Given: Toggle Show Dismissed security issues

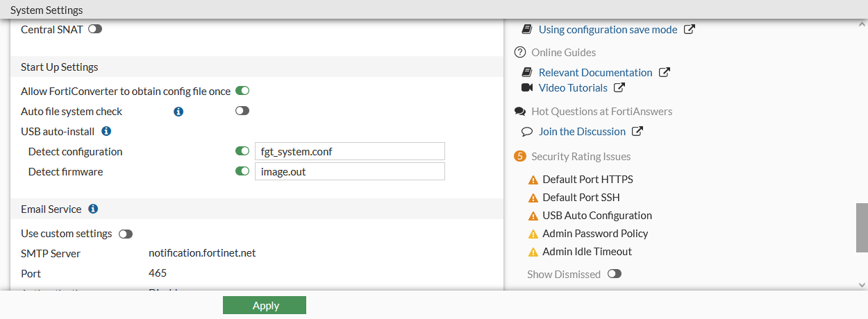Looking at the screenshot, I should click(615, 274).
